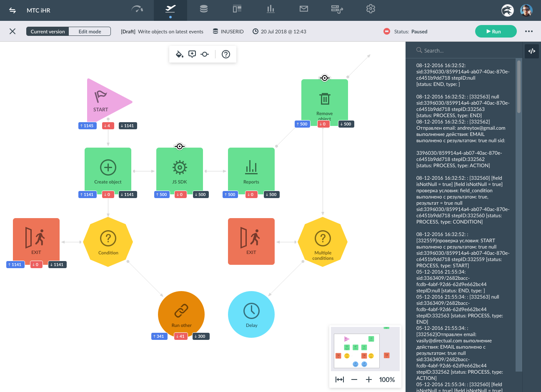The width and height of the screenshot is (541, 392).
Task: Open the three-dot more options menu
Action: (x=529, y=31)
